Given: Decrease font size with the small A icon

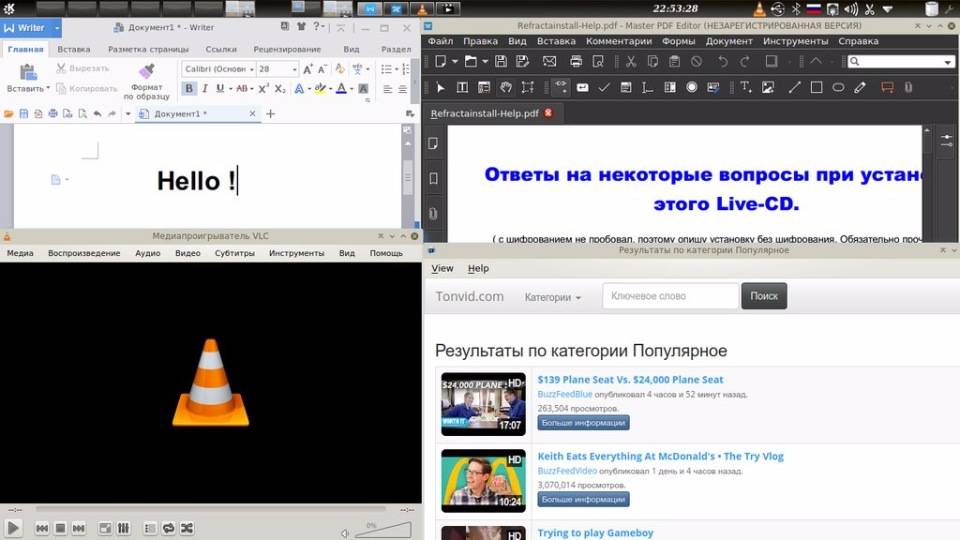Looking at the screenshot, I should (x=322, y=69).
